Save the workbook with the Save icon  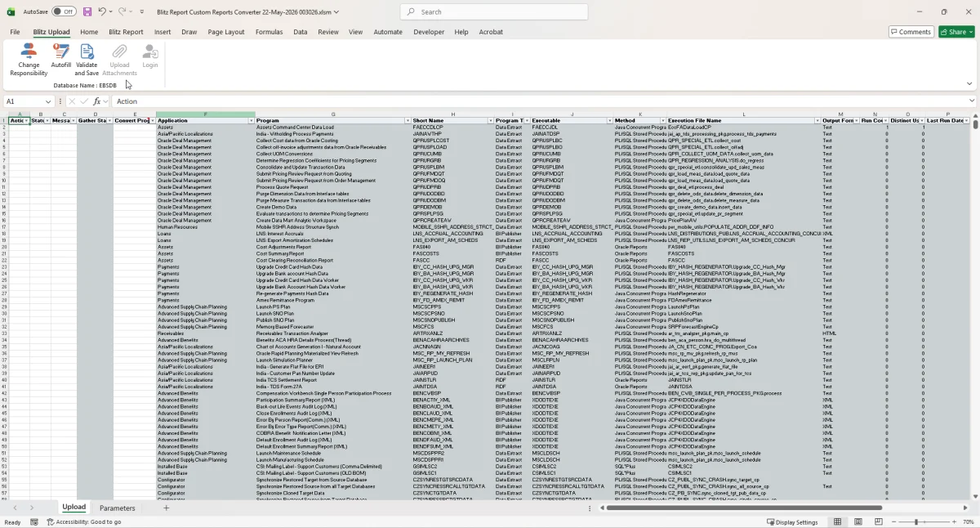tap(87, 12)
